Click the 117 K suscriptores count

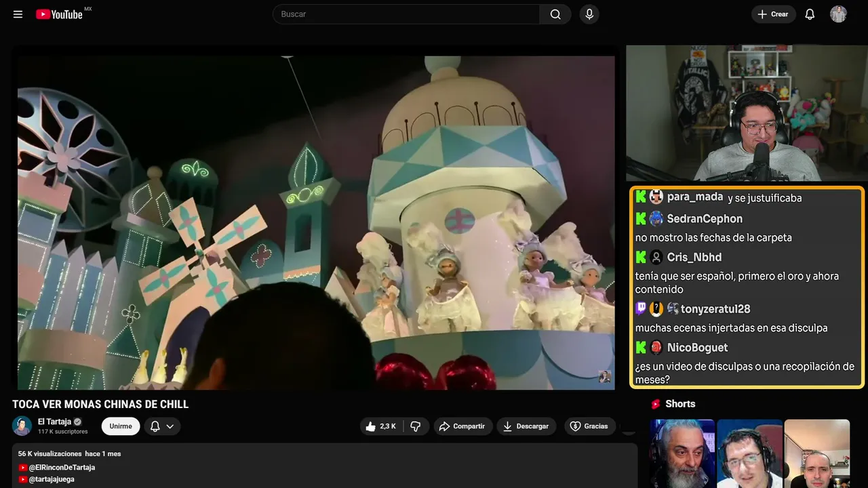63,432
